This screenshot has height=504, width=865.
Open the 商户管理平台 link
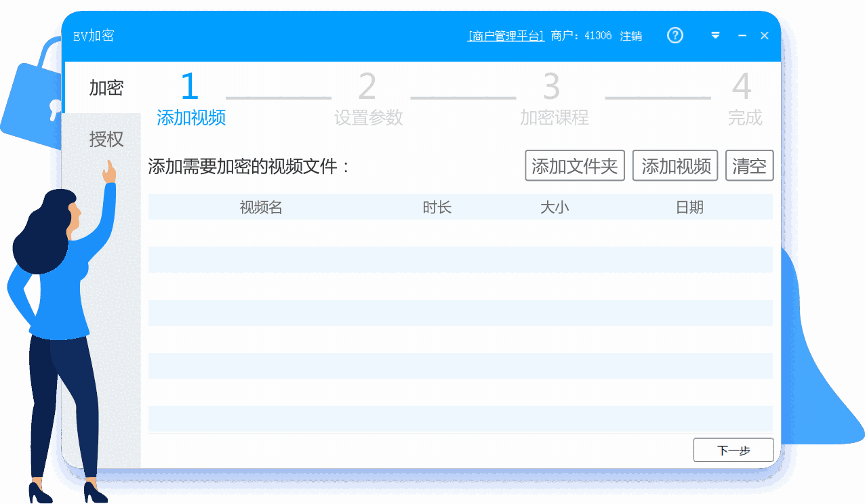[x=506, y=35]
